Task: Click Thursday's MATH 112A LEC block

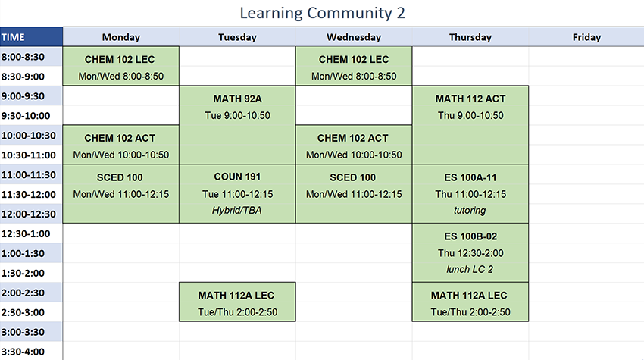Action: coord(470,302)
